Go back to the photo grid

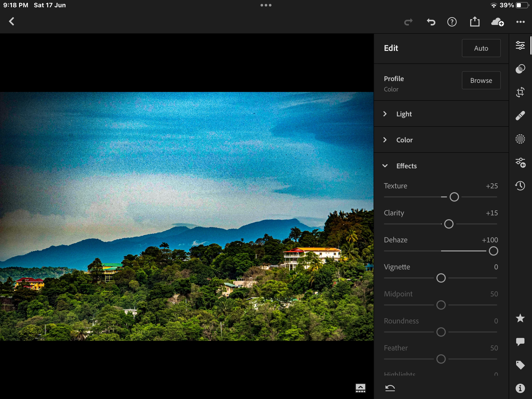[11, 22]
